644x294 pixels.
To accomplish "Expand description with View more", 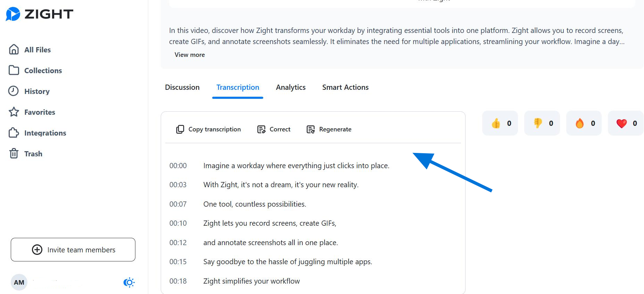I will (x=190, y=55).
